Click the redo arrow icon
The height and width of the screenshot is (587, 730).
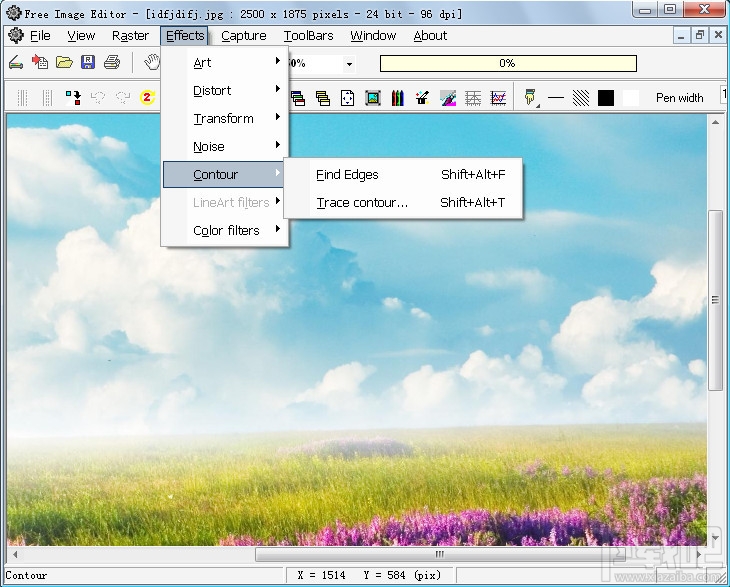123,98
